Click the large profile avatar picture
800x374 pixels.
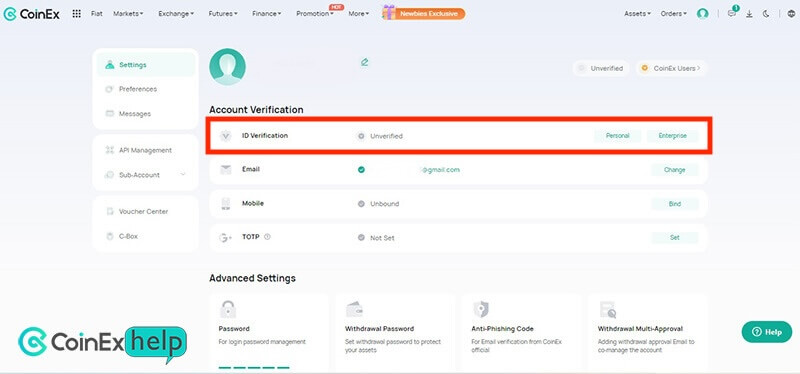228,67
